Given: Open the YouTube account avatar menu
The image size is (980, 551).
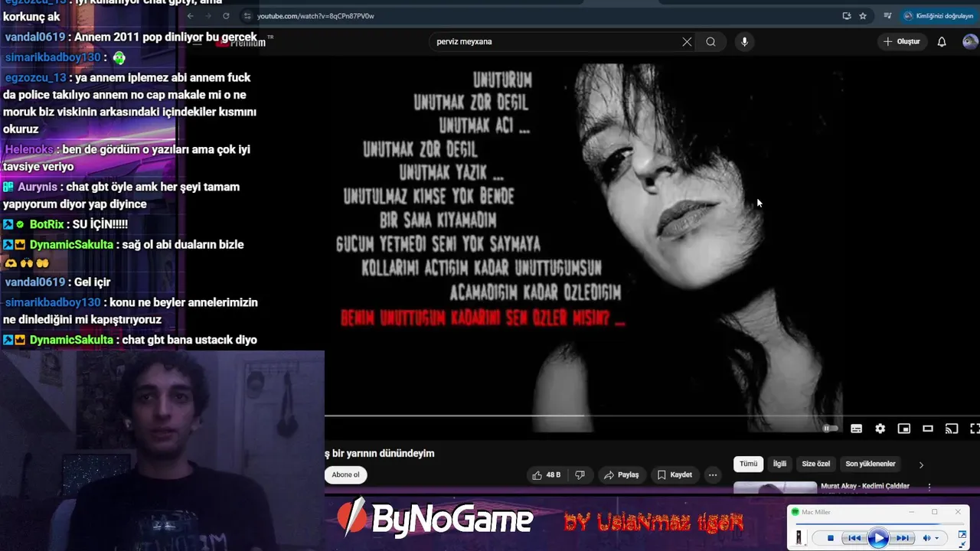Looking at the screenshot, I should pos(970,42).
